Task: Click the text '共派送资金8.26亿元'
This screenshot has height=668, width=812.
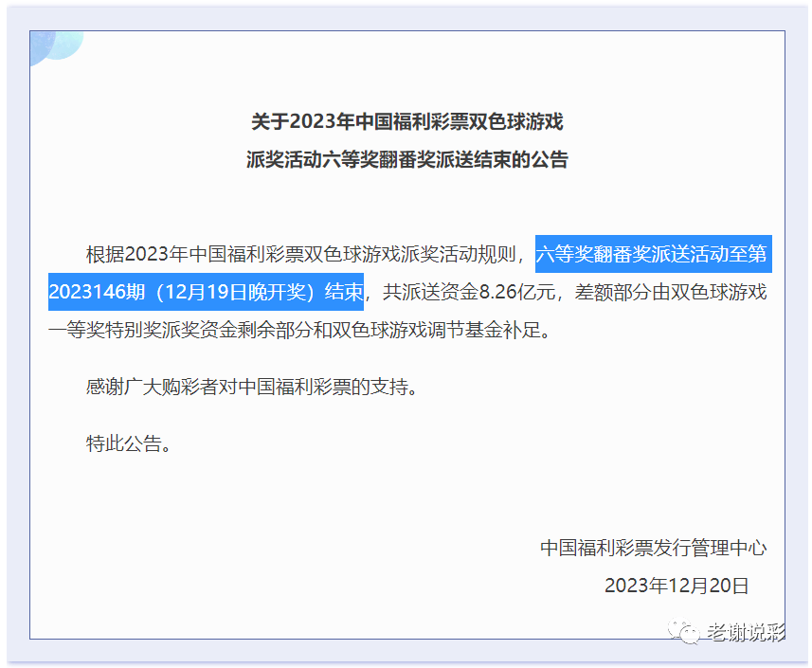Action: coord(469,292)
